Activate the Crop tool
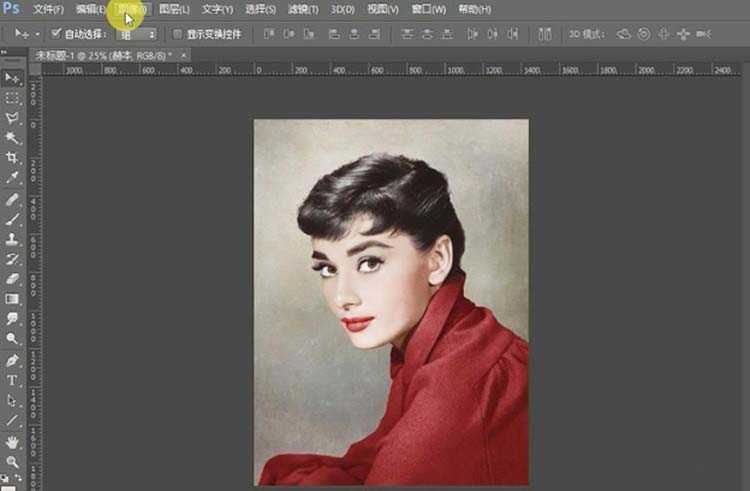 click(13, 158)
